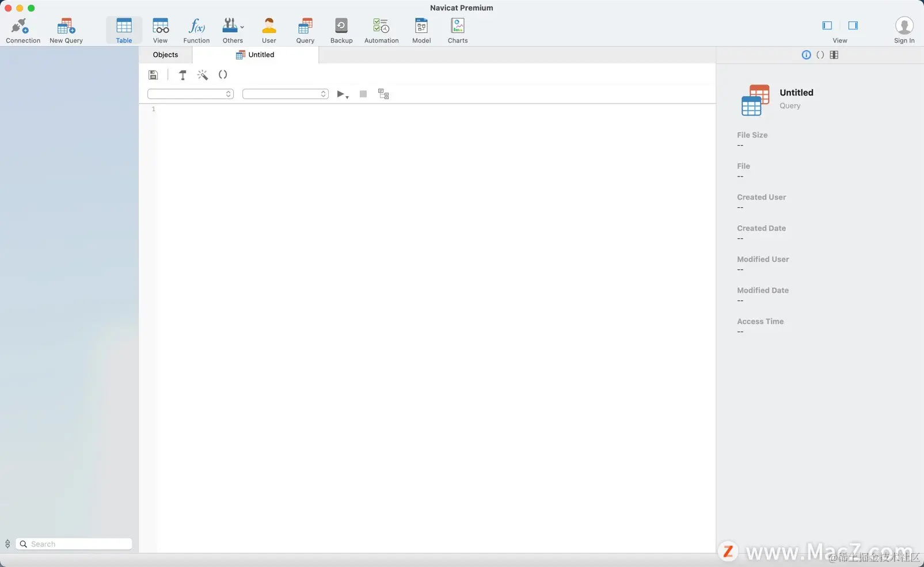Show the Information tab in right pane
924x567 pixels.
(806, 55)
